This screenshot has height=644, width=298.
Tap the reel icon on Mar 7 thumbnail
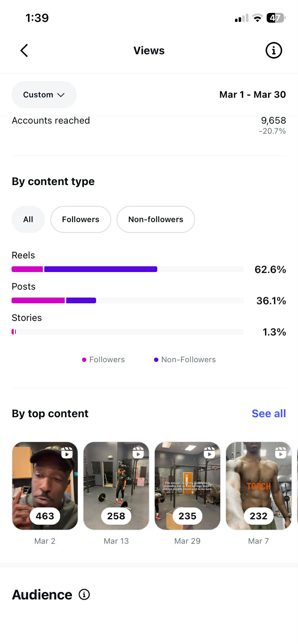tap(281, 452)
